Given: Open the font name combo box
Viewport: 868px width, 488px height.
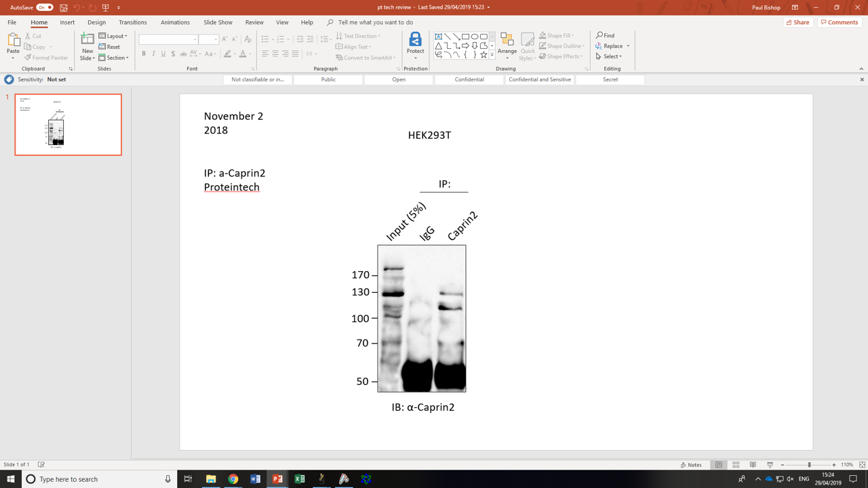Looking at the screenshot, I should [167, 39].
